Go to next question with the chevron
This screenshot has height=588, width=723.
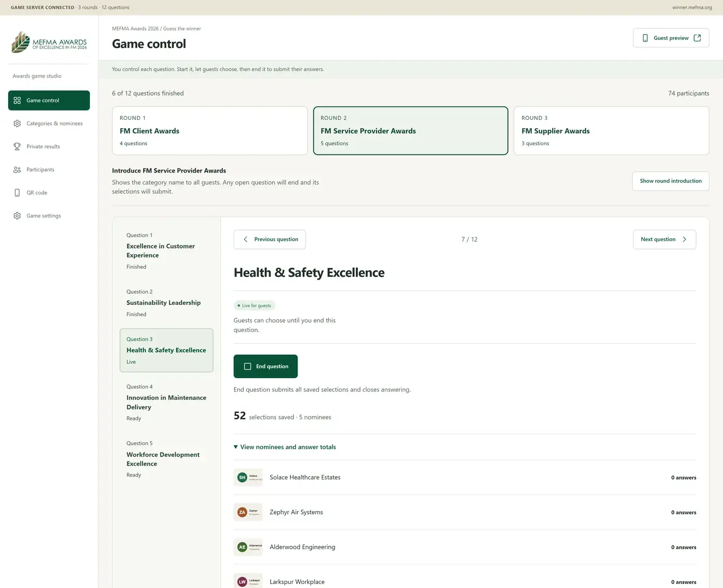pyautogui.click(x=684, y=239)
